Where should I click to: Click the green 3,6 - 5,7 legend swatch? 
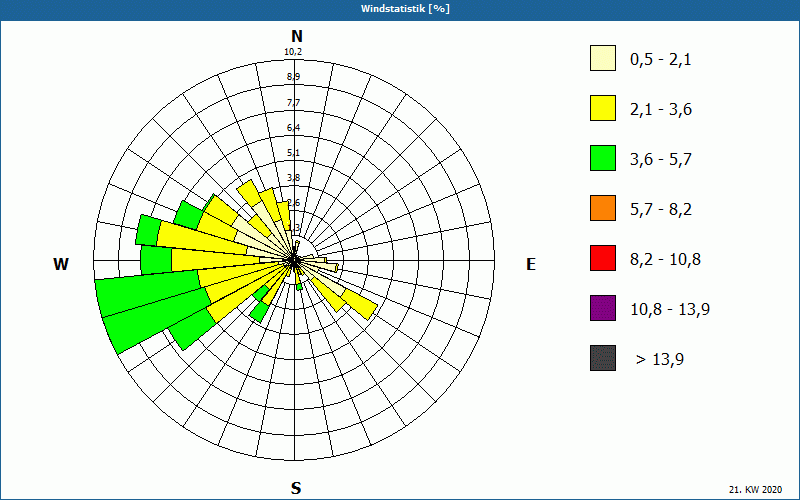603,158
